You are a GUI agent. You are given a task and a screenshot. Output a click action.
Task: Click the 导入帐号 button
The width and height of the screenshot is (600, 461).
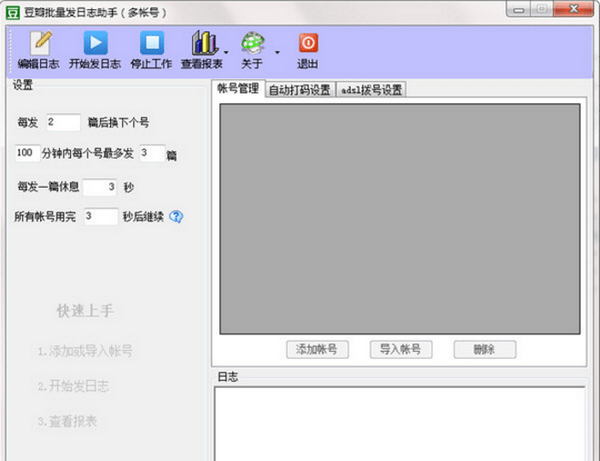tap(401, 349)
